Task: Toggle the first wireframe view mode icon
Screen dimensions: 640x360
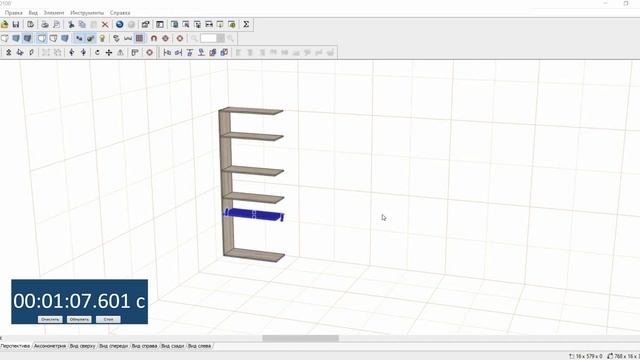Action: pos(4,38)
